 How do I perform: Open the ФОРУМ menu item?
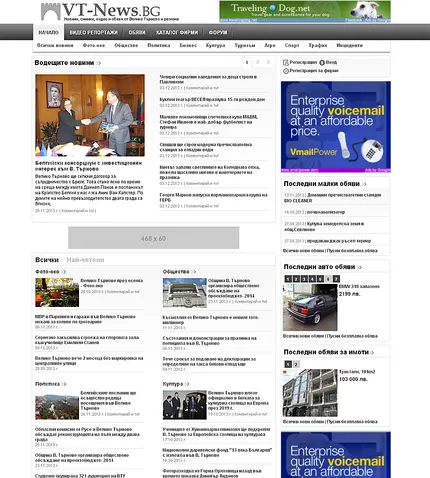218,32
